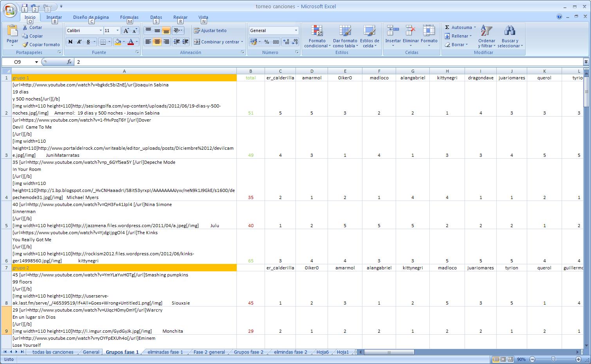Open Formato condicional menu
Image resolution: width=591 pixels, height=364 pixels.
tap(317, 36)
